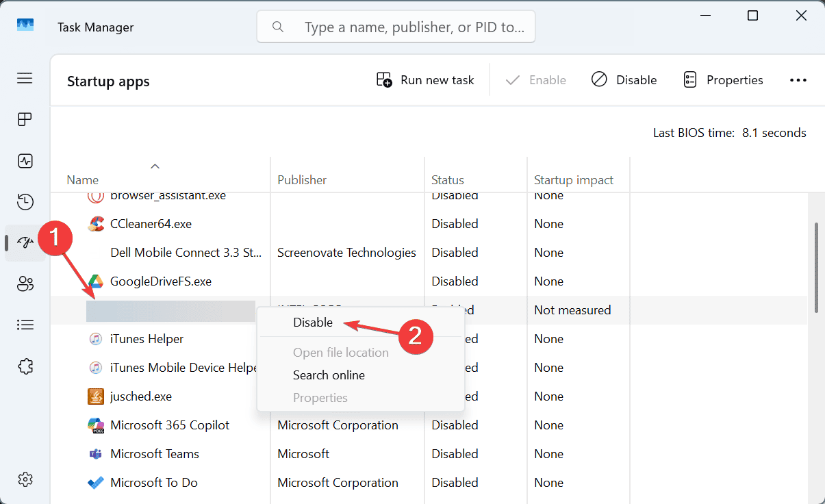Click the Run new task button
The width and height of the screenshot is (825, 504).
click(x=425, y=80)
